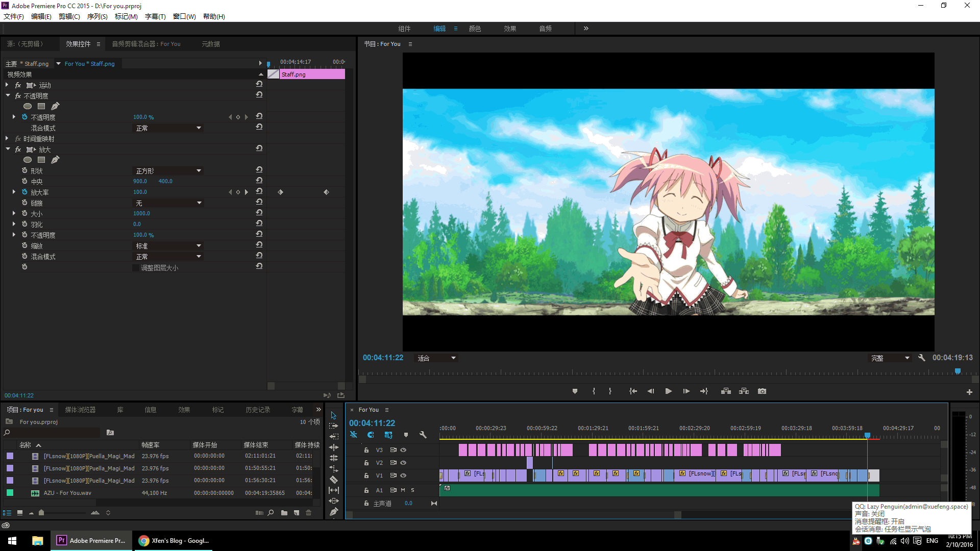980x551 pixels.
Task: Switch project panel to icon view
Action: pyautogui.click(x=20, y=513)
